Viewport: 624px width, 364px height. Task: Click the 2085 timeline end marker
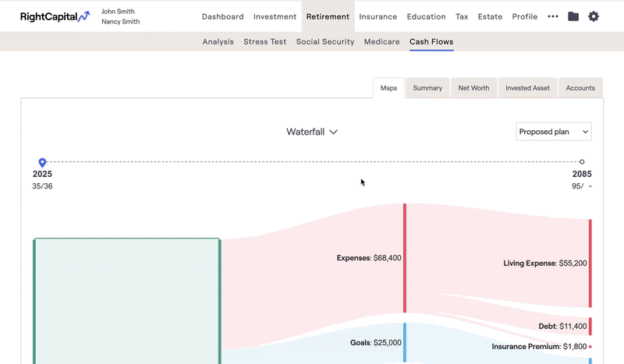coord(582,162)
